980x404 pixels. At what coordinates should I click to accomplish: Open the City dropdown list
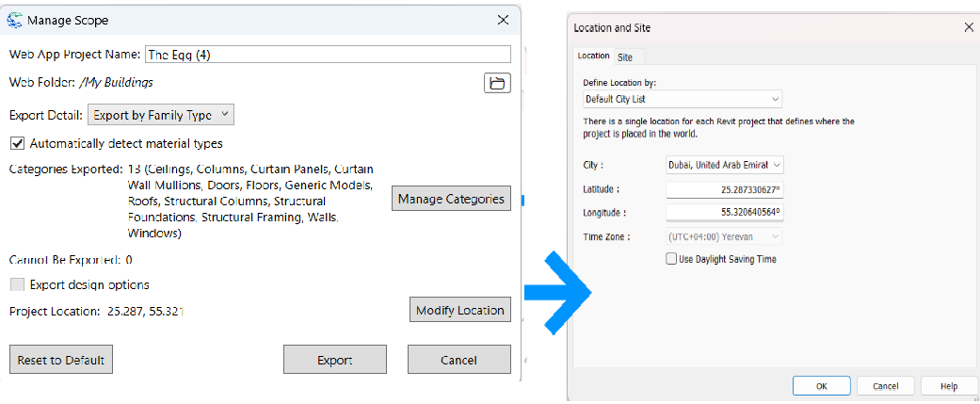724,165
